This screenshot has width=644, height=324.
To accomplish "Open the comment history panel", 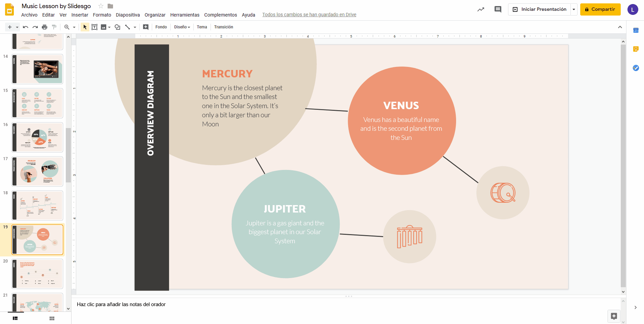I will [498, 9].
